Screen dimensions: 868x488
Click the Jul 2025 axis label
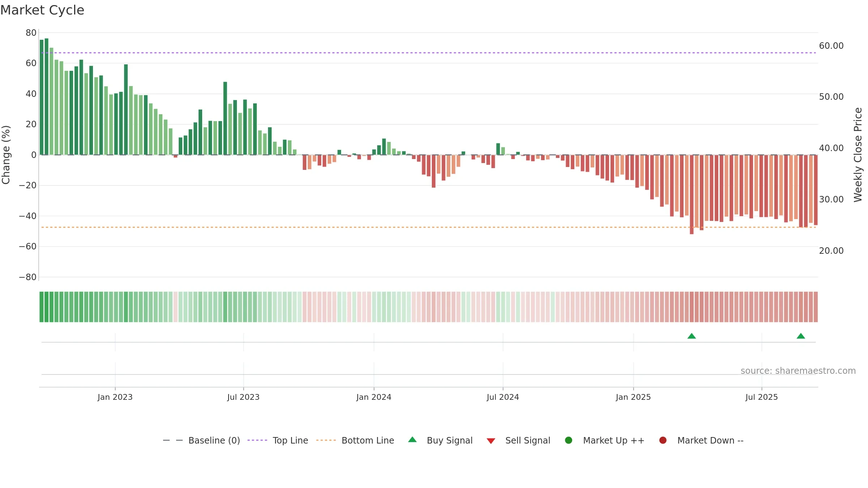[x=762, y=397]
